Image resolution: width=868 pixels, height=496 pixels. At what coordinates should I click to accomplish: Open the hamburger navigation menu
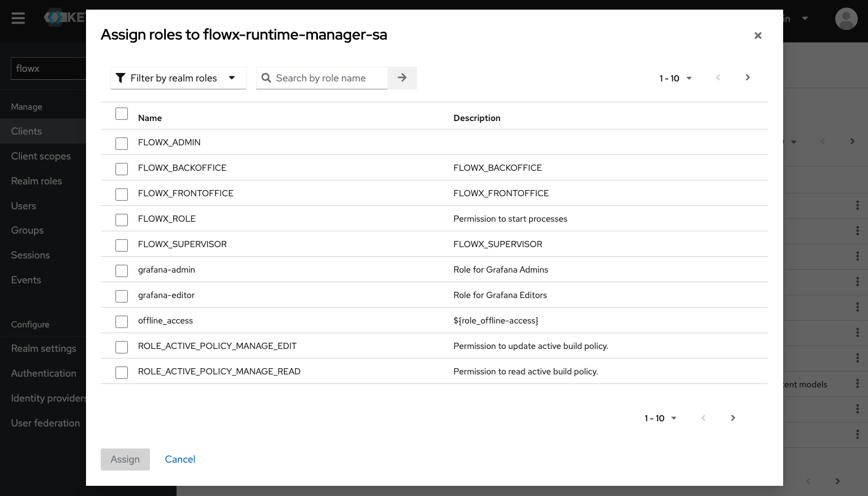[18, 19]
